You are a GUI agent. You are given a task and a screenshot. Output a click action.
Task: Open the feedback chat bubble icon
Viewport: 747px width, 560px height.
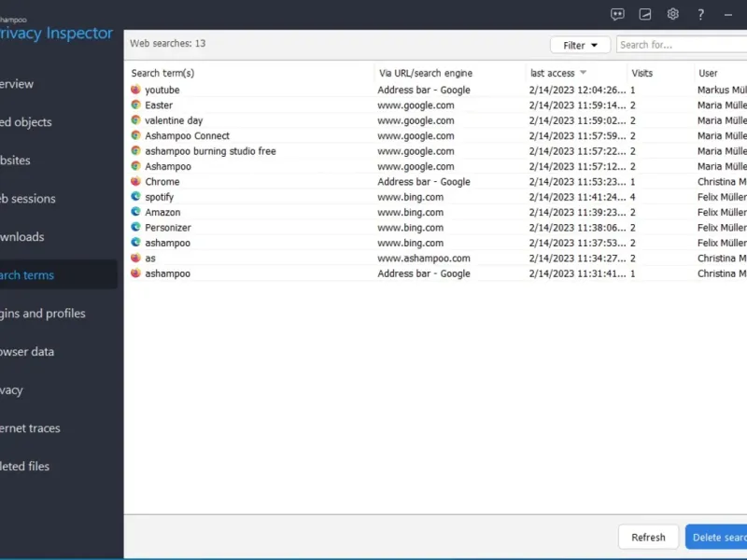click(617, 14)
